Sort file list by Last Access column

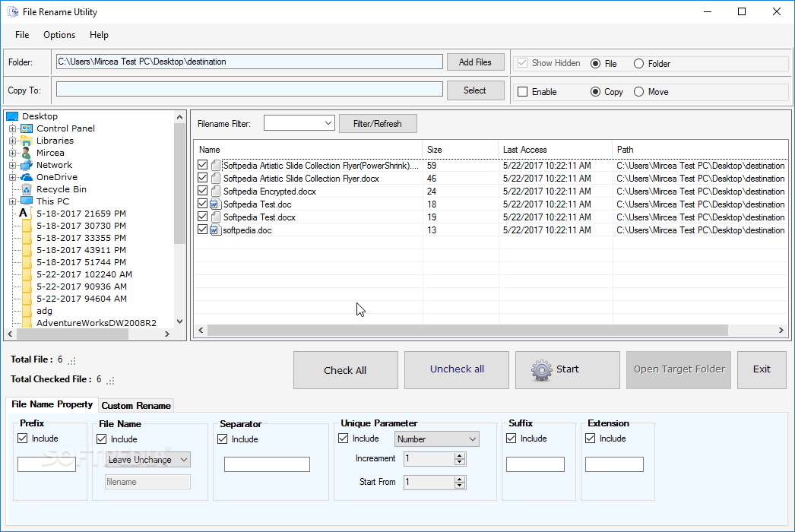point(555,150)
